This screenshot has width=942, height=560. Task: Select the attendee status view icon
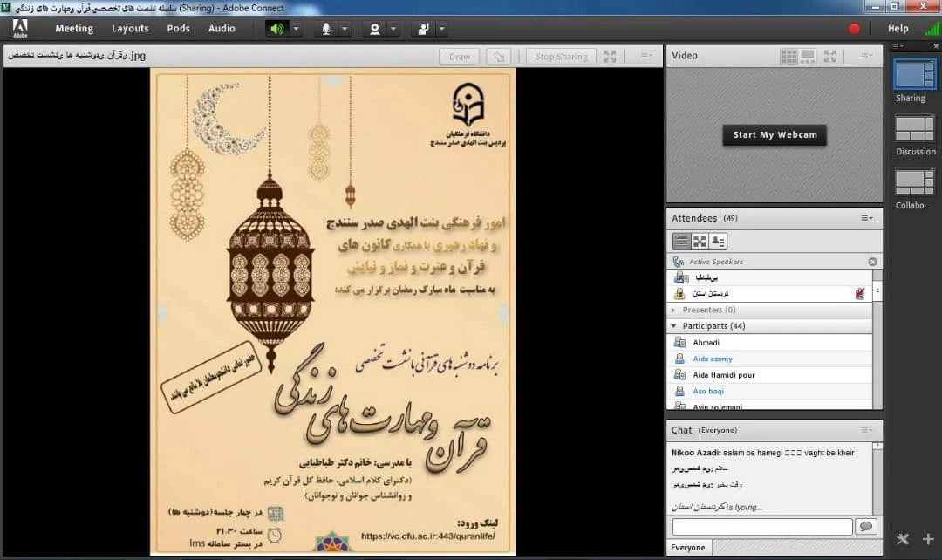point(718,242)
